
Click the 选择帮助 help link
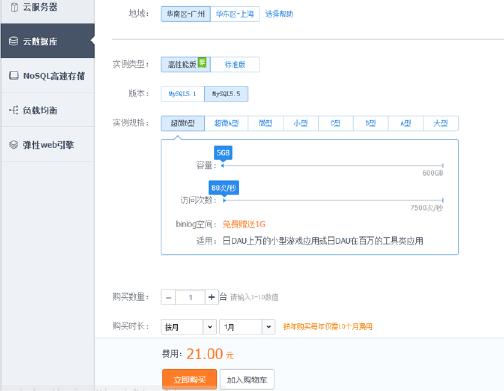pos(279,14)
